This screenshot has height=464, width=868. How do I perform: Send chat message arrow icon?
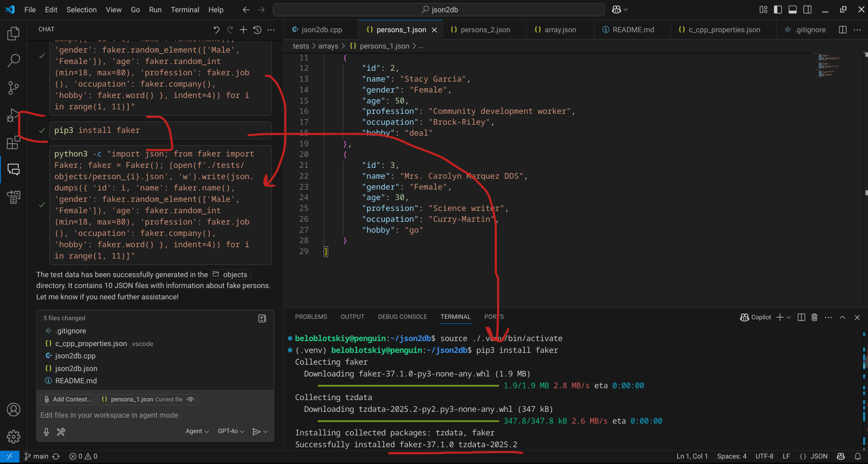256,431
